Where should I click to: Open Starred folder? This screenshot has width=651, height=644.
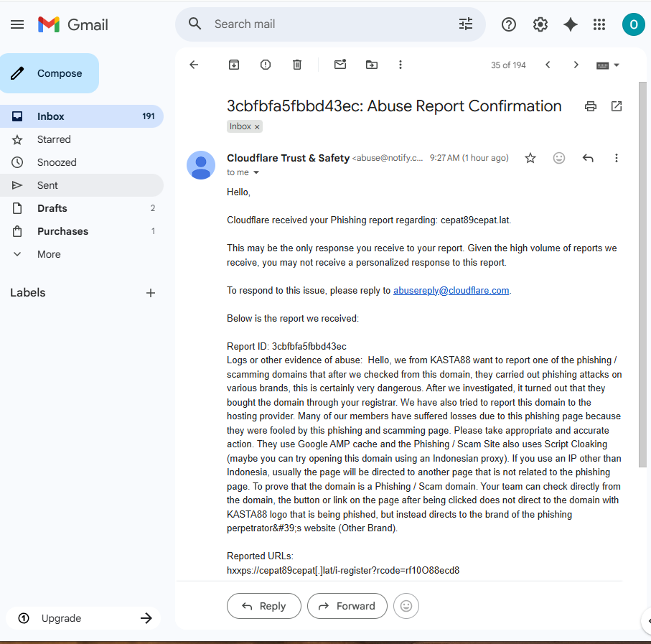point(81,139)
